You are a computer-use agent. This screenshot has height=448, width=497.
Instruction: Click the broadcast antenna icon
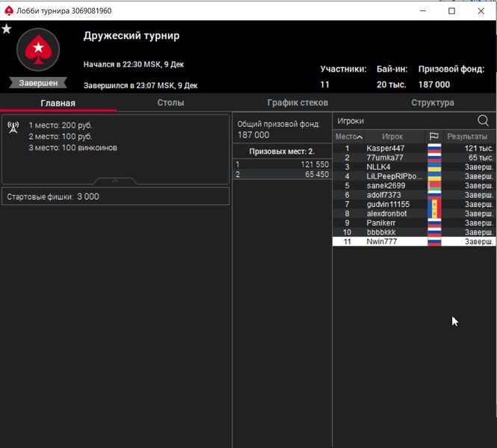13,126
